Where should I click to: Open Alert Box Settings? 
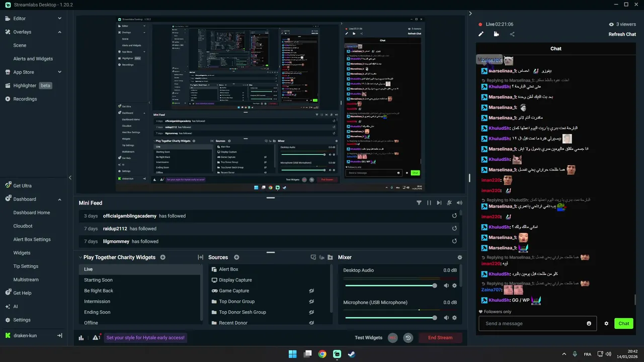click(x=32, y=239)
